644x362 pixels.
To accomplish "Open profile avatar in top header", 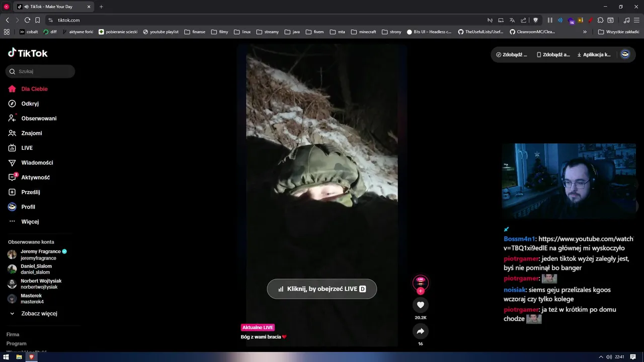I will click(625, 54).
